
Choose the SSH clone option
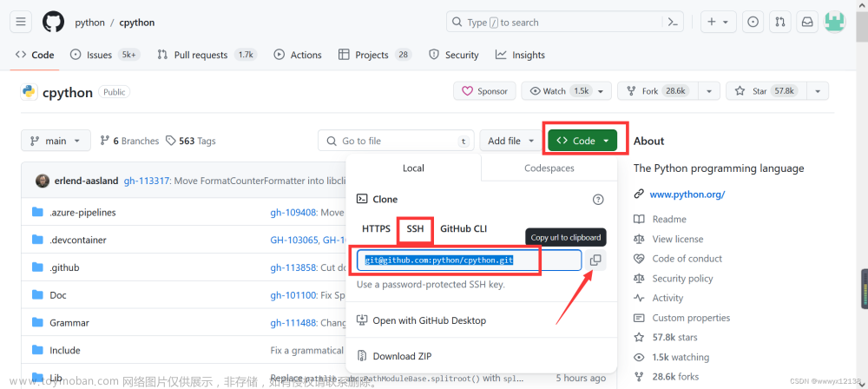click(x=415, y=228)
